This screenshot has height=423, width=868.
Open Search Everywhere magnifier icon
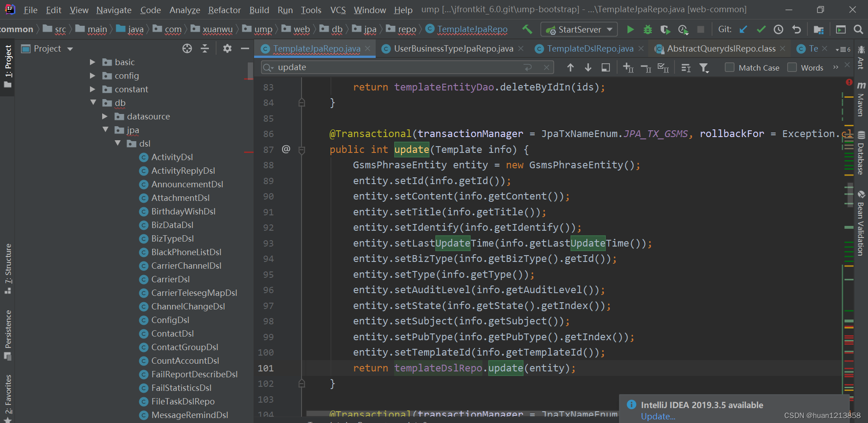click(859, 29)
